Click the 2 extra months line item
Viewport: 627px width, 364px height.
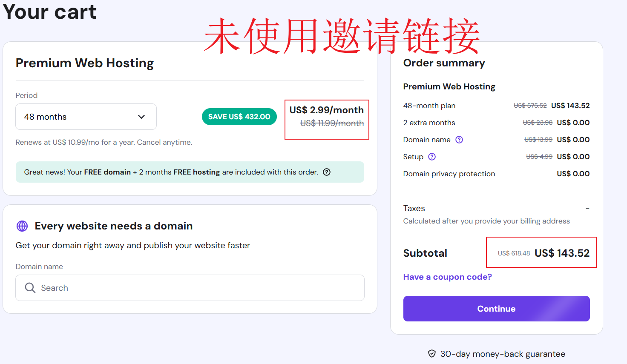(429, 123)
